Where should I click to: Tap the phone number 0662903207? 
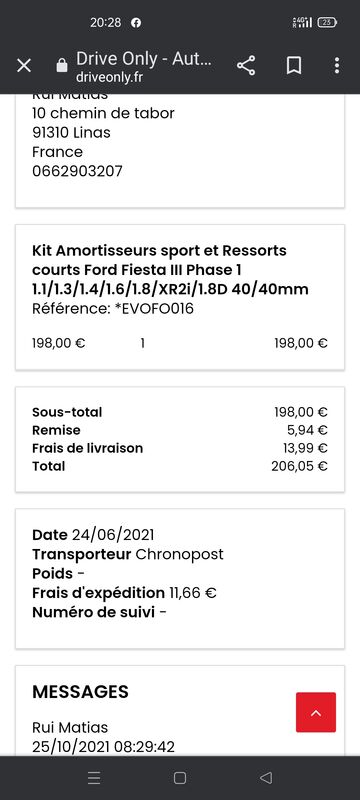click(78, 171)
